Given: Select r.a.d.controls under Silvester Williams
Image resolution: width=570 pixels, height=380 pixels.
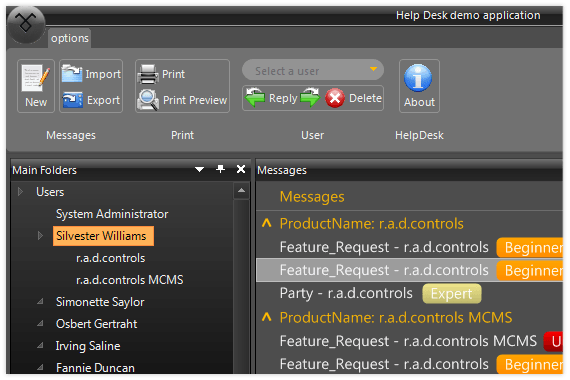Looking at the screenshot, I should coord(111,258).
